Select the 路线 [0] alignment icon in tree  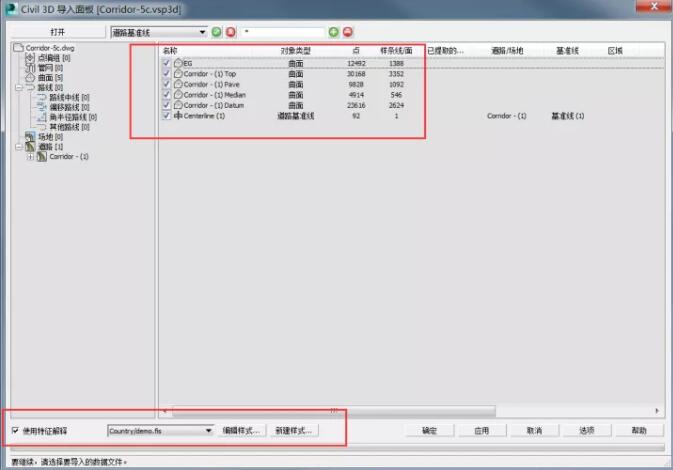30,88
